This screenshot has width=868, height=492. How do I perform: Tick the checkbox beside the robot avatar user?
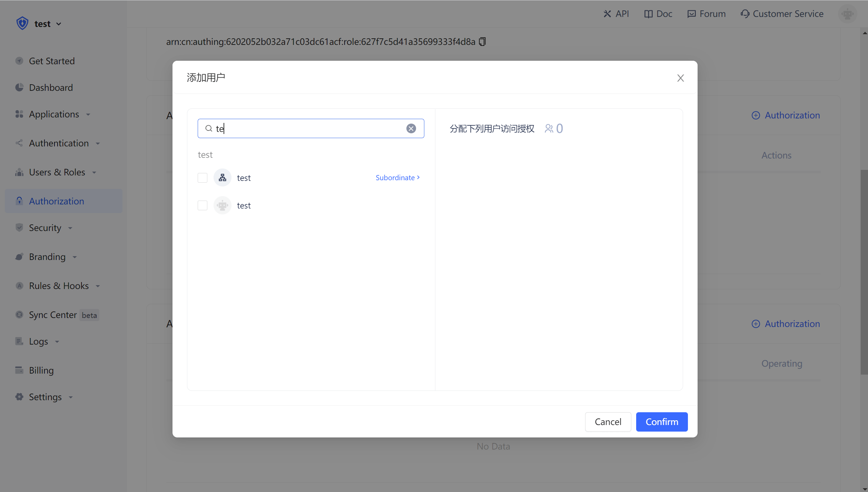[x=203, y=205]
